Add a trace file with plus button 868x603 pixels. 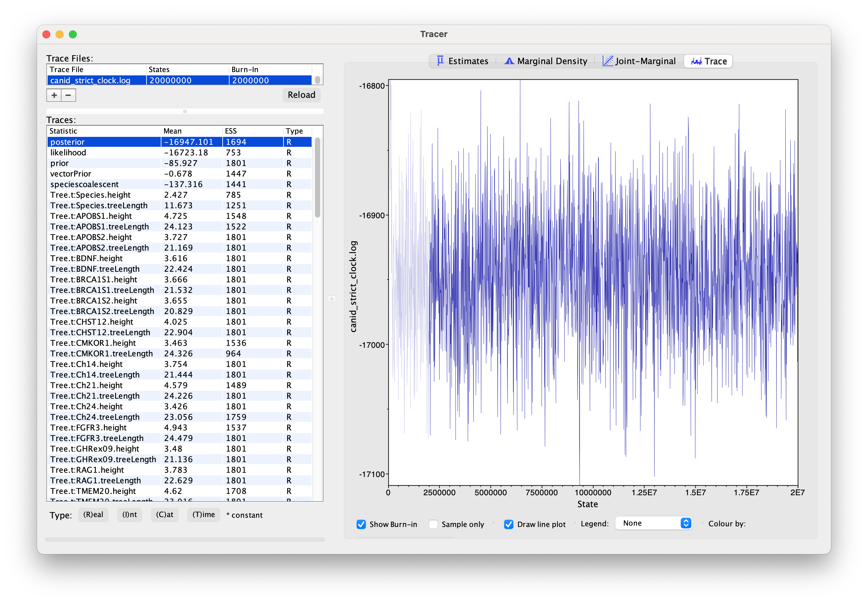(x=54, y=95)
